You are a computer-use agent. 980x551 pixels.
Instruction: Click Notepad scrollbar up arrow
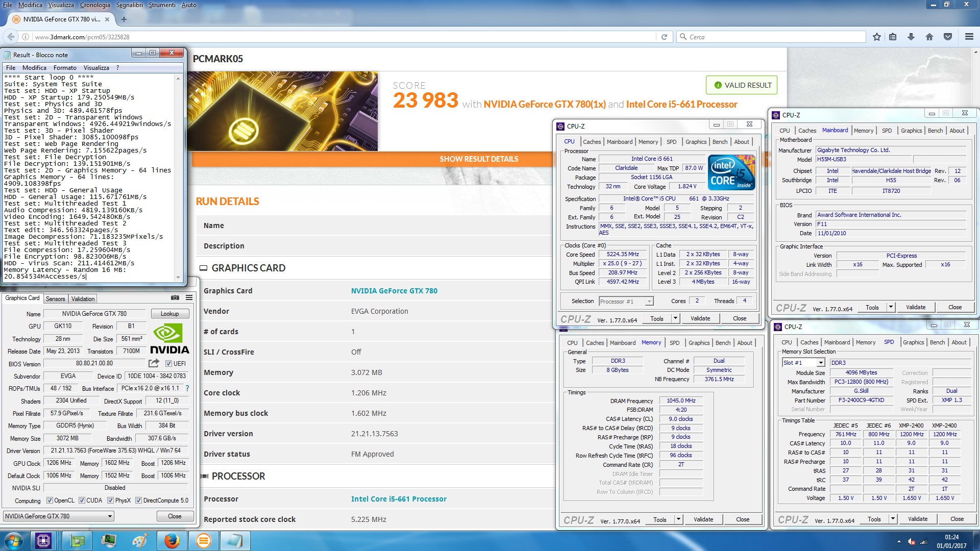pyautogui.click(x=178, y=78)
